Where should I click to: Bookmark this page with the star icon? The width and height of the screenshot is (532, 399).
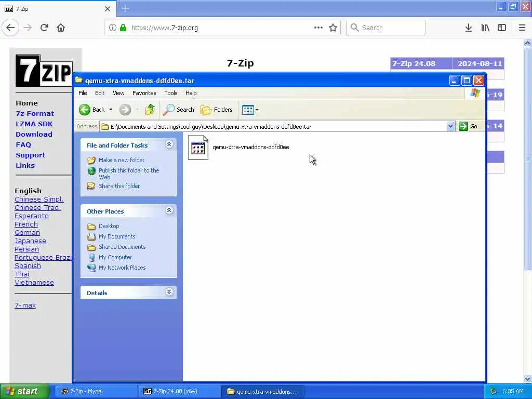tap(333, 28)
